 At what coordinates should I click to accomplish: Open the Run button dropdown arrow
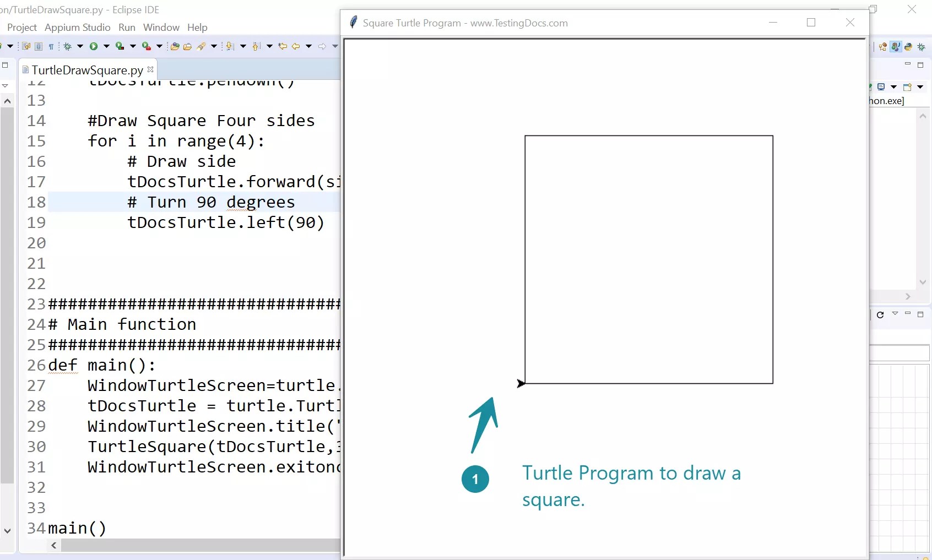[x=106, y=47]
